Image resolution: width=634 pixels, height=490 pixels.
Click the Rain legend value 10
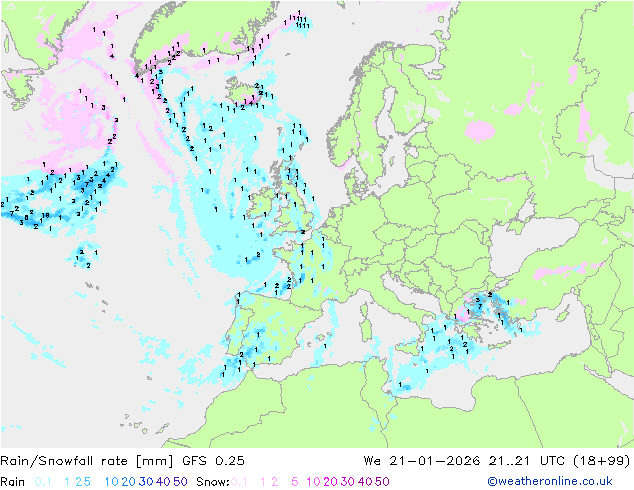point(111,482)
